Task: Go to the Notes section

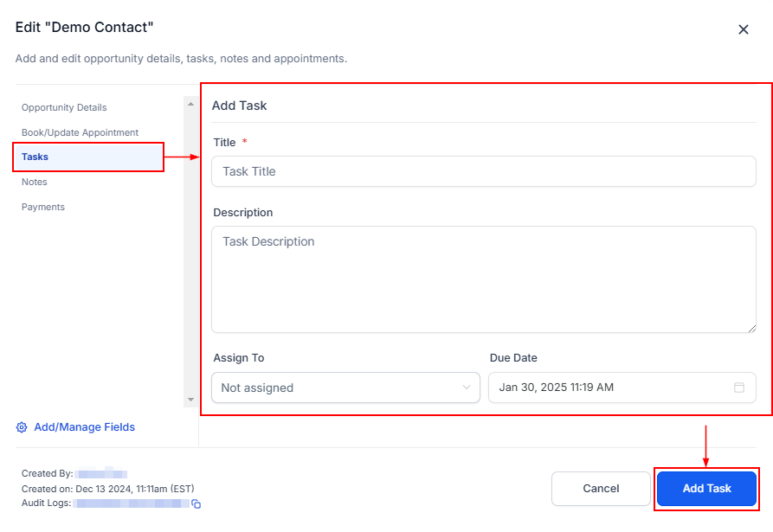Action: [35, 183]
